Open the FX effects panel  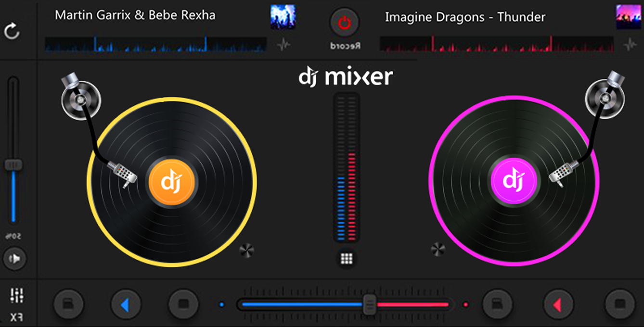pos(17,317)
